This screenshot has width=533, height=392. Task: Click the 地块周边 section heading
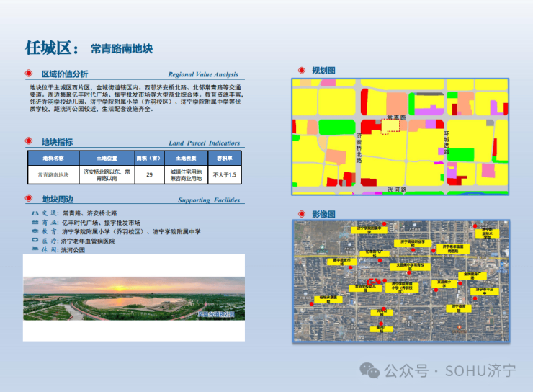coord(58,199)
